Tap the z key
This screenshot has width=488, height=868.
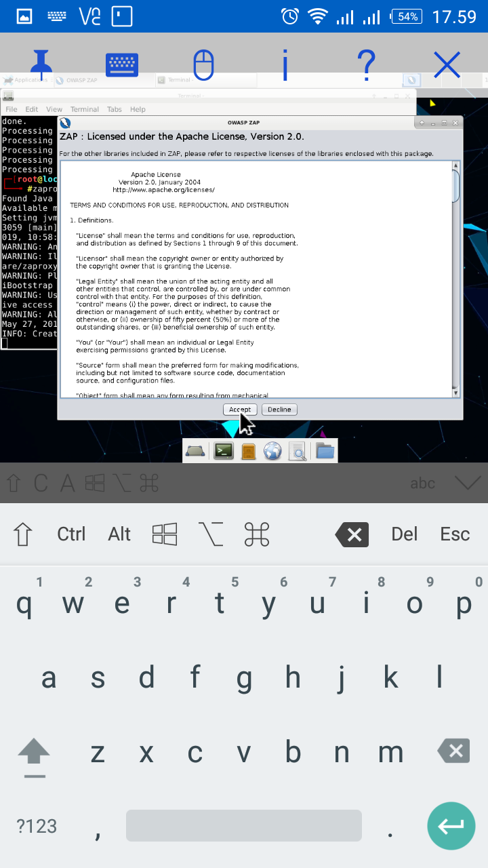pyautogui.click(x=98, y=752)
